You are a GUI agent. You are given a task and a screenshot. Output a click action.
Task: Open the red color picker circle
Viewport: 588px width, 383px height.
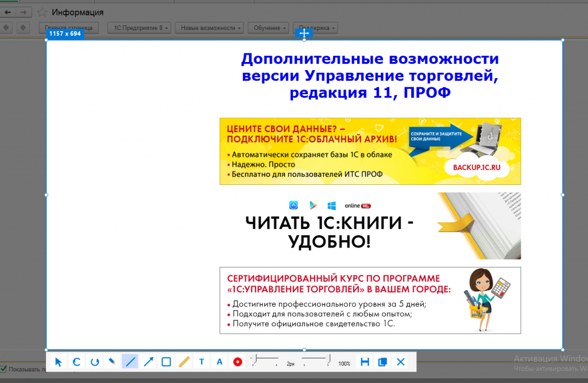[238, 362]
